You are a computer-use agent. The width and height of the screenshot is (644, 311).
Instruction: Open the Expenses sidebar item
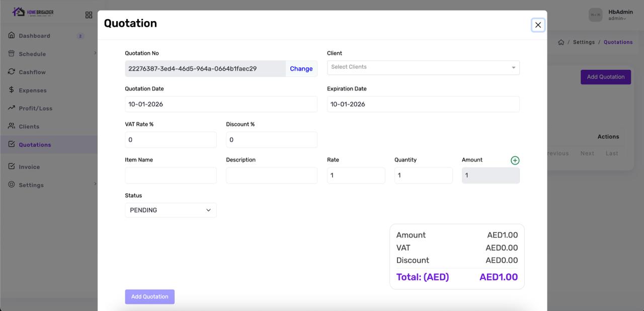pyautogui.click(x=33, y=90)
